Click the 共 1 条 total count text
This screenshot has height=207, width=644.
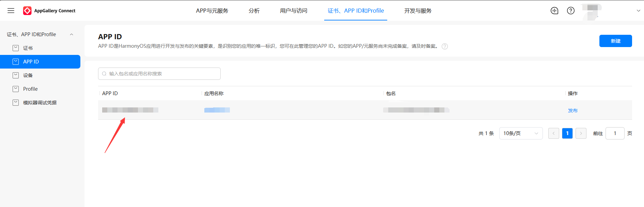[x=486, y=133]
